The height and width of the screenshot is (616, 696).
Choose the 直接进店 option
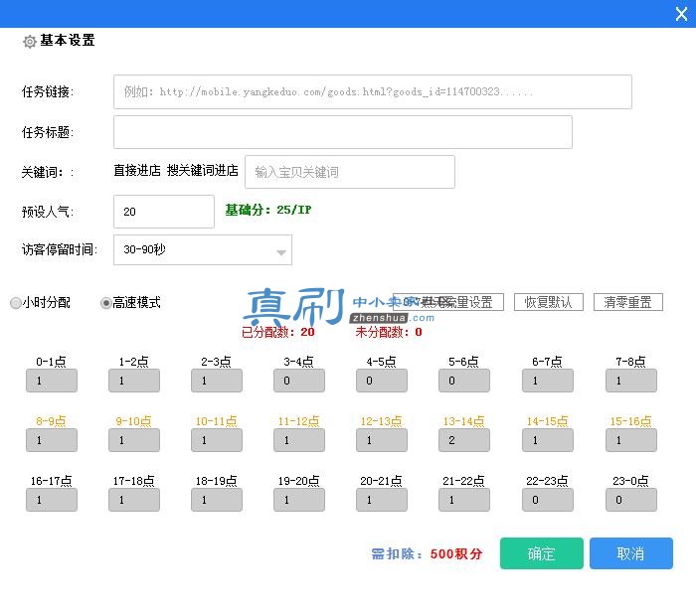click(137, 170)
